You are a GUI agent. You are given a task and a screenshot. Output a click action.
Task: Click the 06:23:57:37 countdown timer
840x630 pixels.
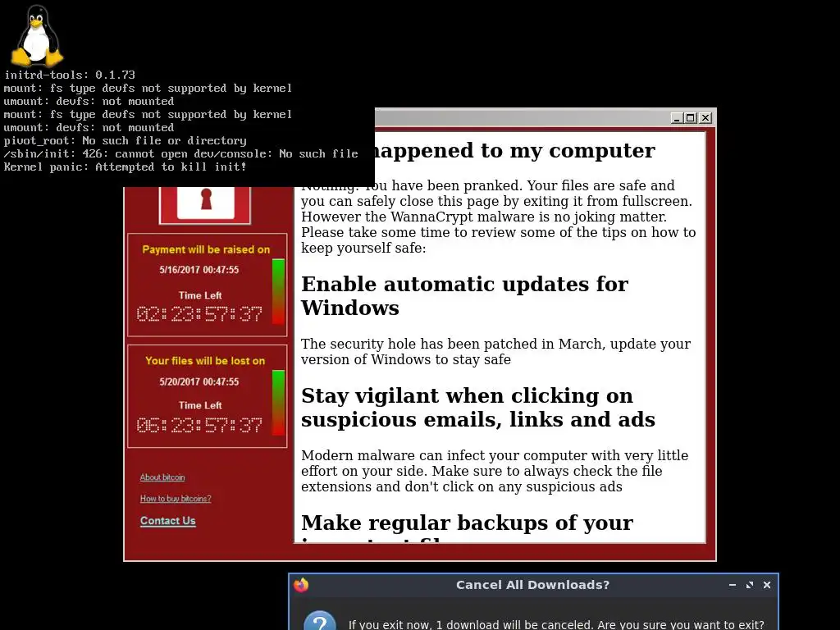point(199,426)
